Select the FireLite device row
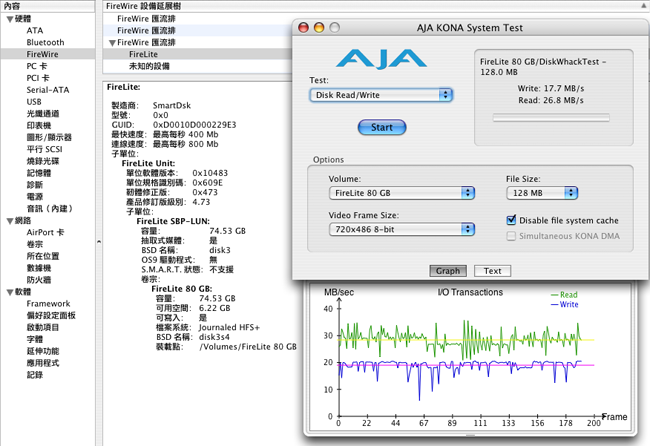This screenshot has width=650, height=446. tap(197, 54)
